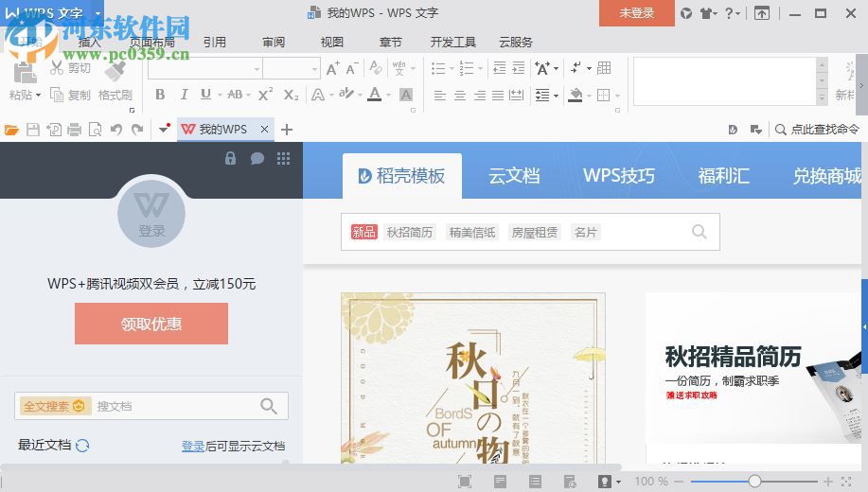Click the Save floppy disk icon
Image resolution: width=868 pixels, height=492 pixels.
33,130
